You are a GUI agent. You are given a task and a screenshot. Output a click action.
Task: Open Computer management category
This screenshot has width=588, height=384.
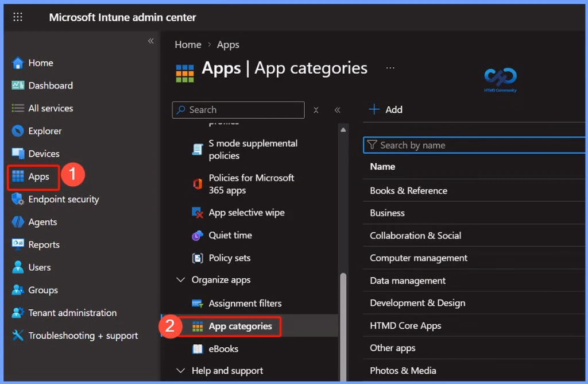474,258
